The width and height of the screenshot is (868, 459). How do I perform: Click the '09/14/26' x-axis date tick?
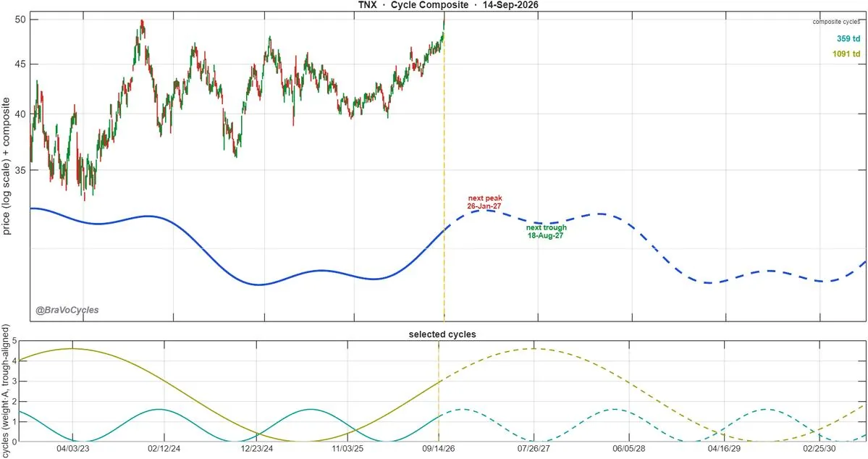(439, 448)
